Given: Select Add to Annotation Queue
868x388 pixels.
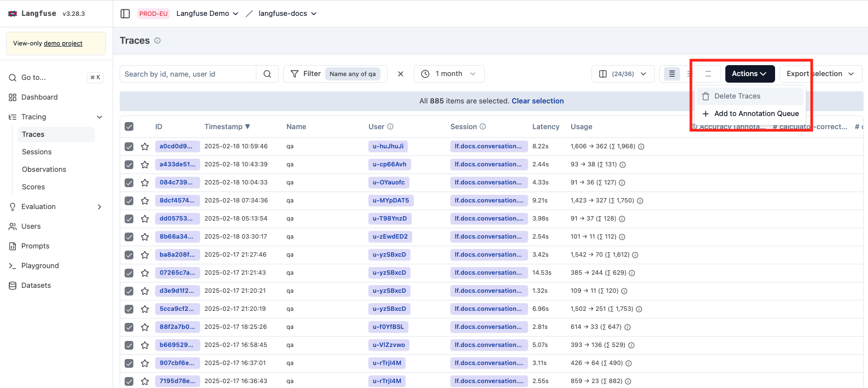Looking at the screenshot, I should pyautogui.click(x=756, y=114).
